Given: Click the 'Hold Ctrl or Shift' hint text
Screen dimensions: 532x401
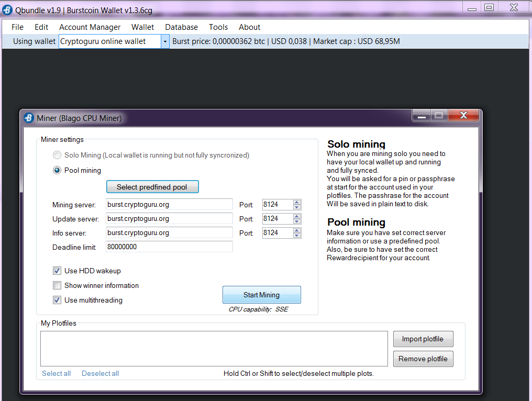Looking at the screenshot, I should [298, 374].
